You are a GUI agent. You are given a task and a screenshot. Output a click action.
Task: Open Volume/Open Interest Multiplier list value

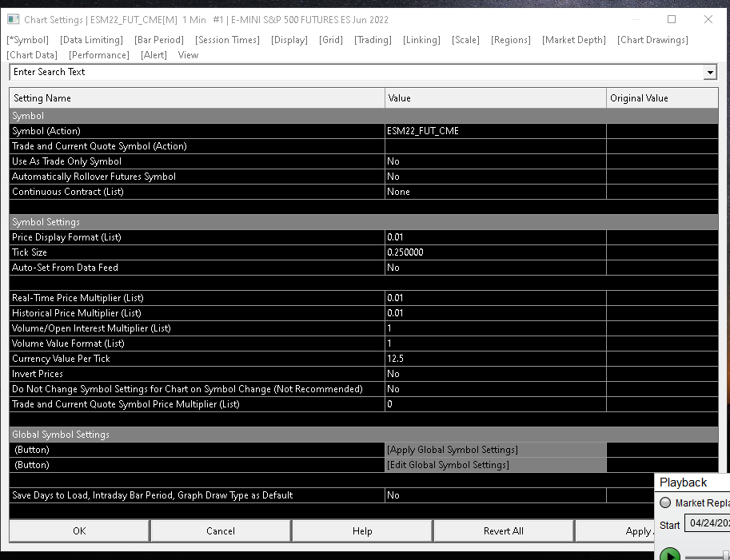coord(496,328)
